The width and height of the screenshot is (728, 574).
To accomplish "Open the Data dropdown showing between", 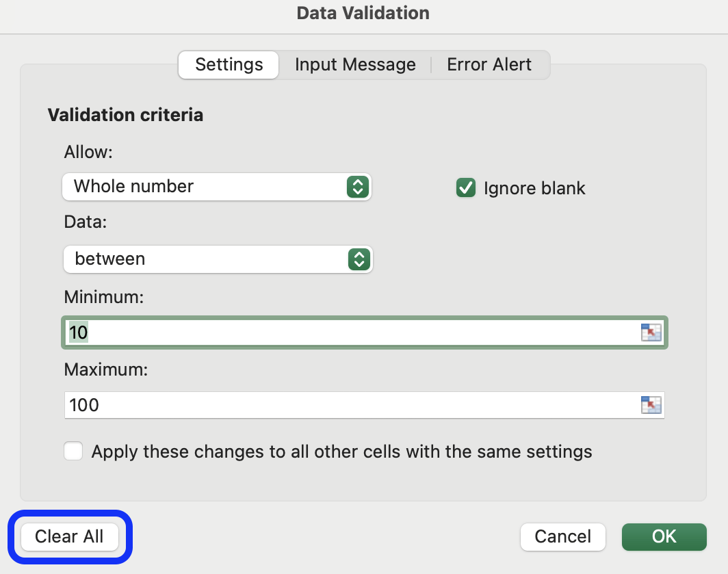I will click(218, 259).
